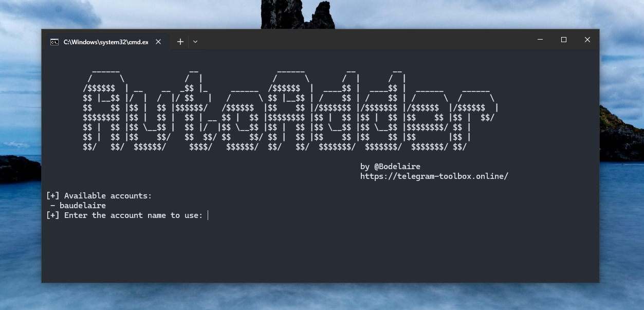Place the cursor at the account name prompt input
Viewport: 644px width, 310px height.
pyautogui.click(x=209, y=215)
